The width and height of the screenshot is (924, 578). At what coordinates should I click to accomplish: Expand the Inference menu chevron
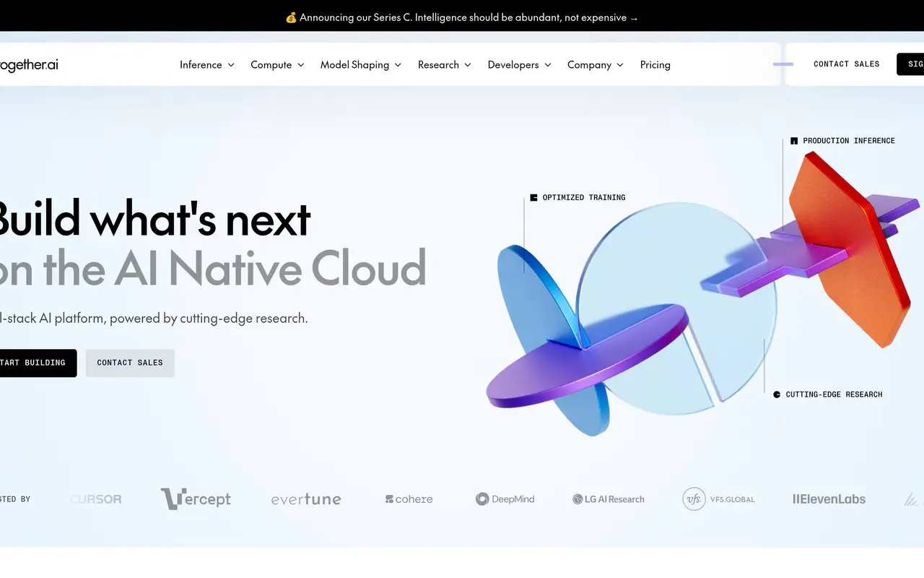tap(231, 65)
